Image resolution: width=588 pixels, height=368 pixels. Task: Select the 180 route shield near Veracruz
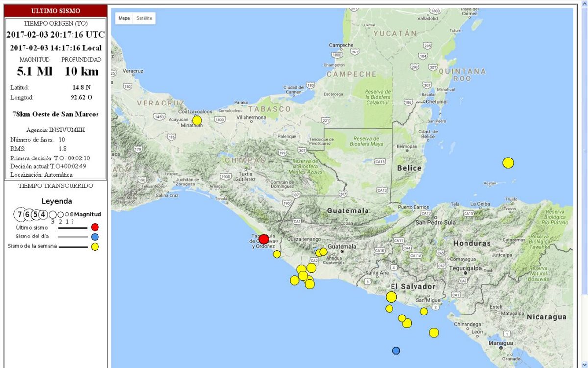[220, 119]
